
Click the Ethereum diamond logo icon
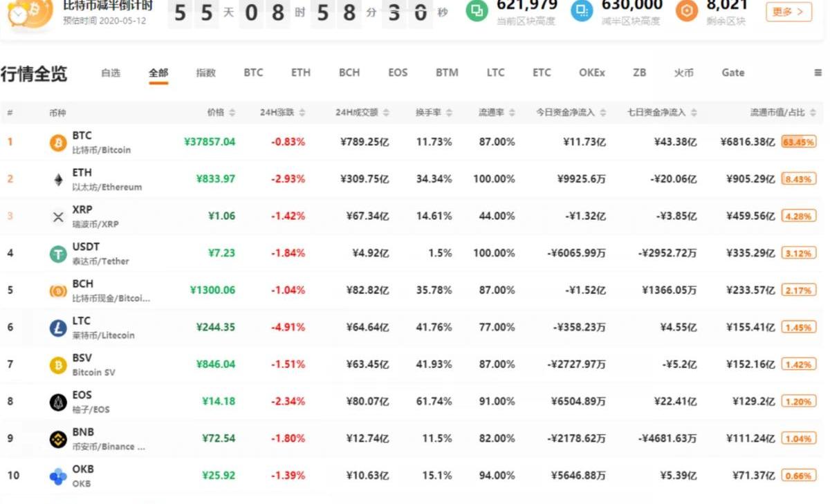(x=58, y=180)
